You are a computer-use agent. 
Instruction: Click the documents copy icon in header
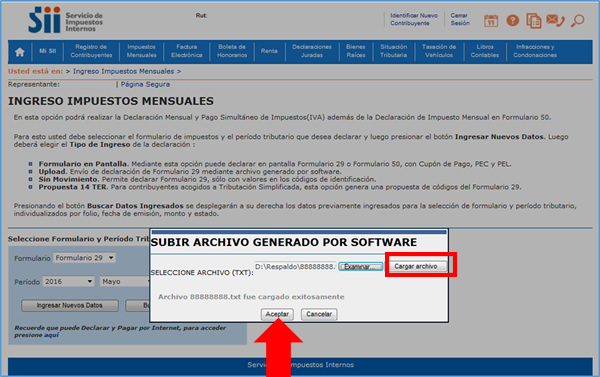coord(533,21)
